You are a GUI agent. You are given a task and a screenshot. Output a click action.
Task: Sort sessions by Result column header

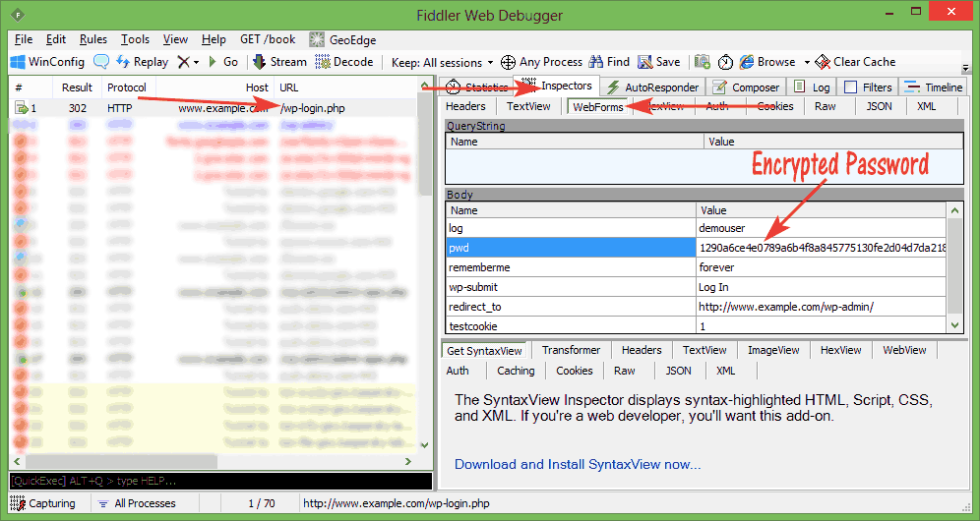click(77, 87)
